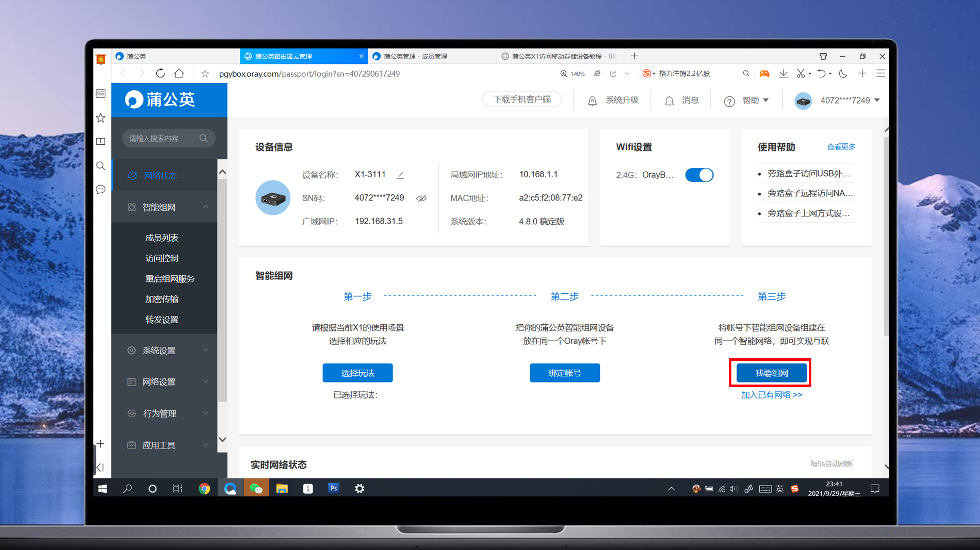980x550 pixels.
Task: Click the download icon in the browser toolbar
Action: point(783,73)
